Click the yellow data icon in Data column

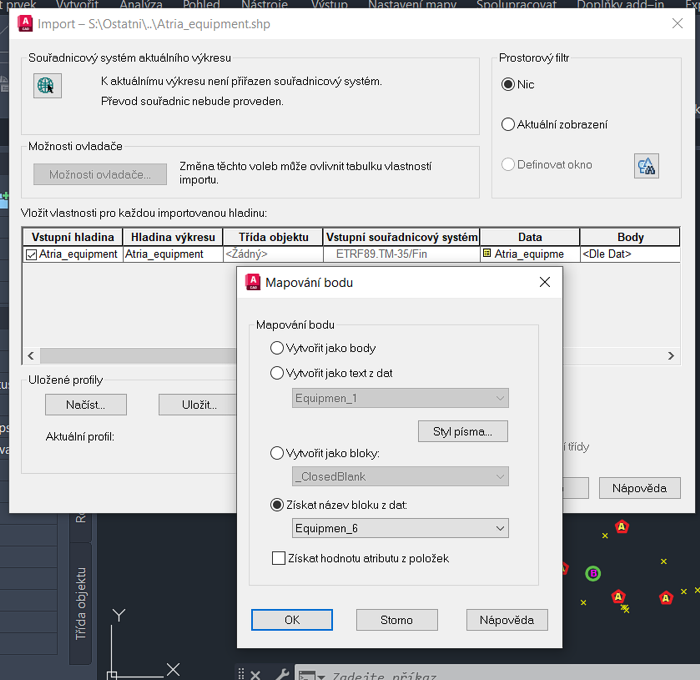(487, 254)
